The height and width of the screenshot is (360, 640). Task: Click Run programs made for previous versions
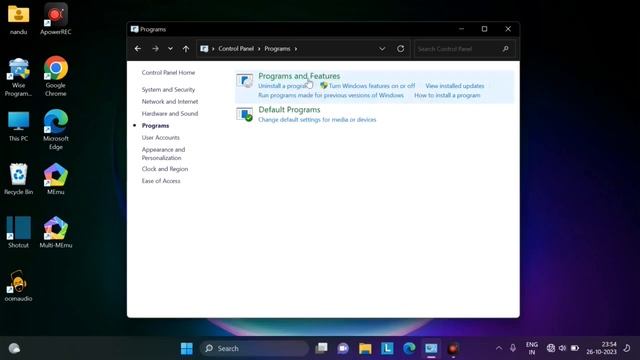[331, 95]
